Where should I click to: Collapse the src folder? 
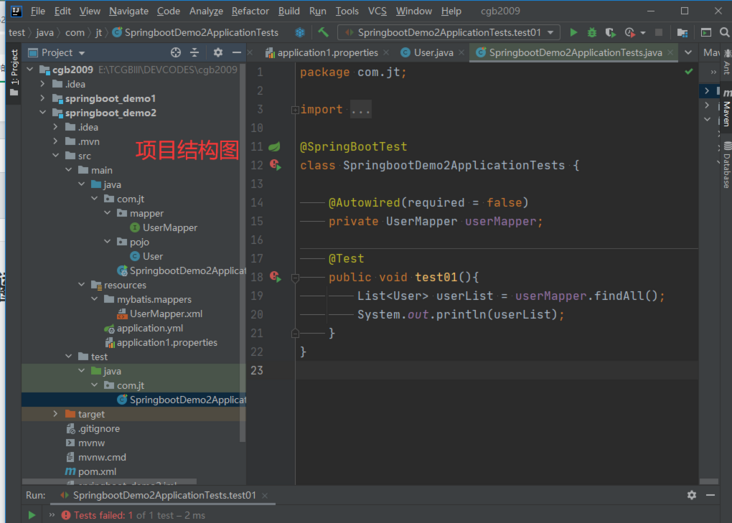pos(56,155)
